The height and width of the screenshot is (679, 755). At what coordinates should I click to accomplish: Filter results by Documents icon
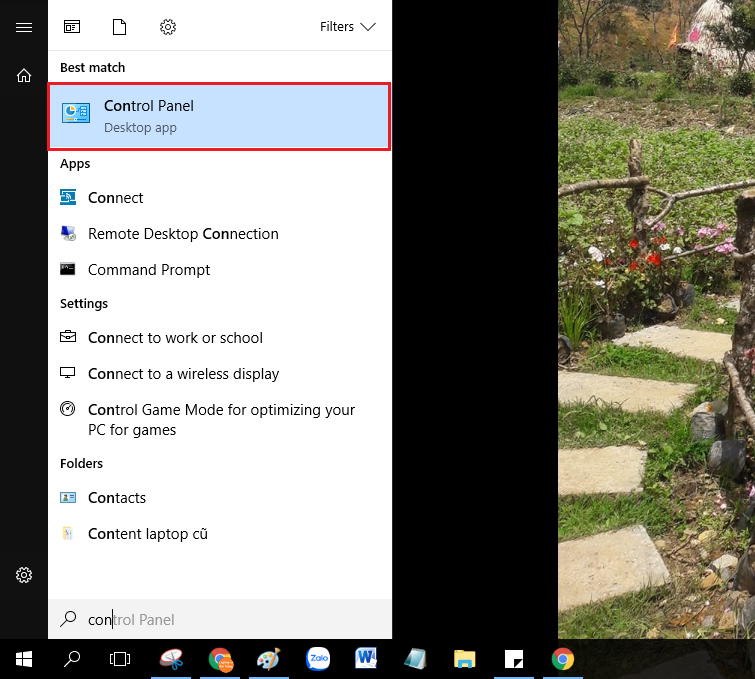tap(120, 27)
